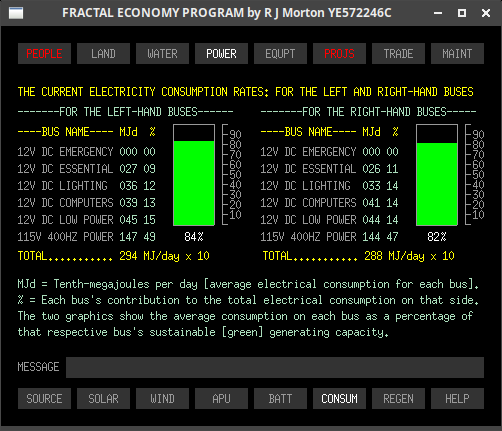
Task: Click the window title text in title bar
Action: click(x=227, y=13)
